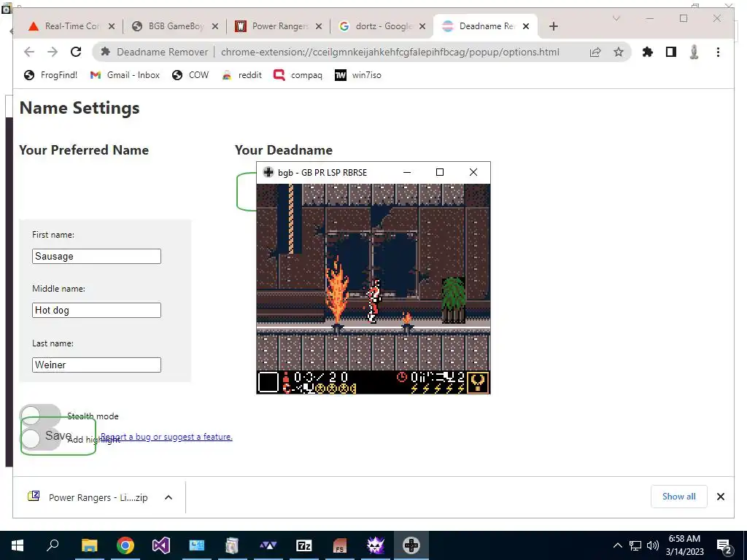This screenshot has width=747, height=560.
Task: Open network status in system tray
Action: click(635, 545)
